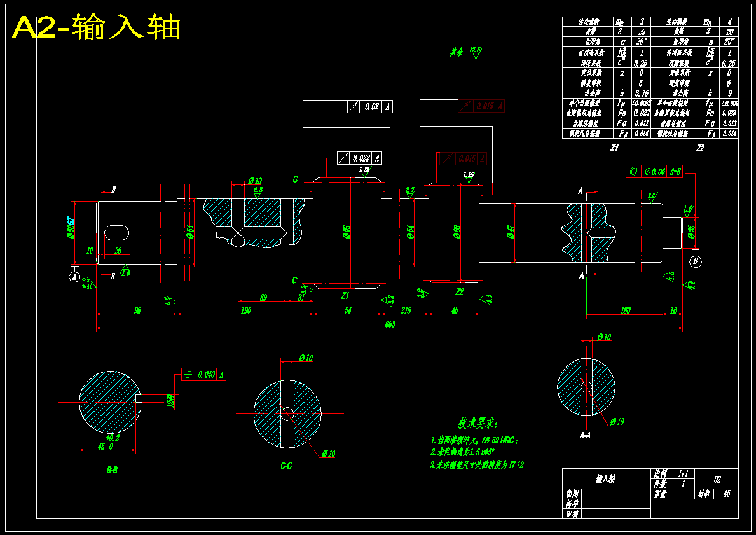This screenshot has height=535, width=756.
Task: Click the "12N9" keyway width dimension
Action: point(170,401)
